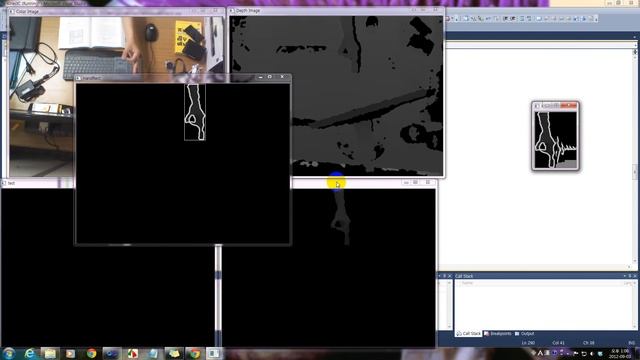Open the Windows Start menu
The image size is (640, 360).
9,353
